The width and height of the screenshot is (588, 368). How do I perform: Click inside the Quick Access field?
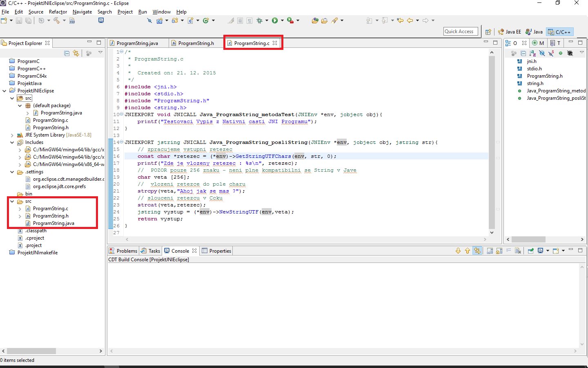461,31
